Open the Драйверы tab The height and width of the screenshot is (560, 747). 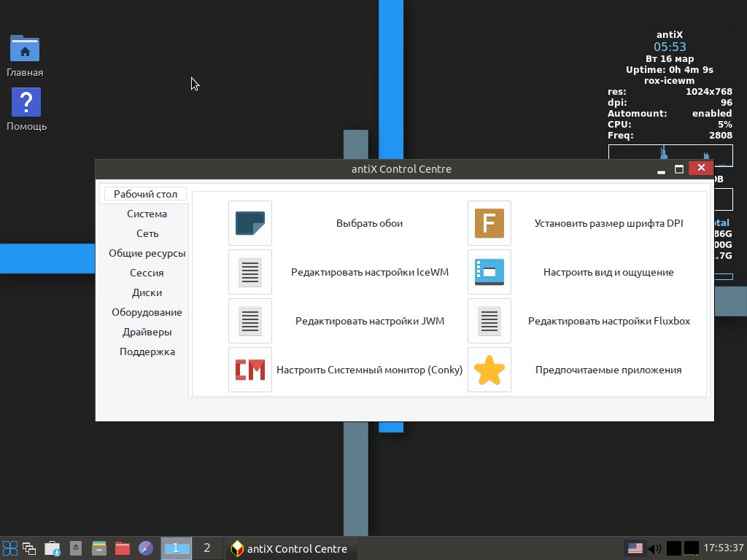coord(147,332)
